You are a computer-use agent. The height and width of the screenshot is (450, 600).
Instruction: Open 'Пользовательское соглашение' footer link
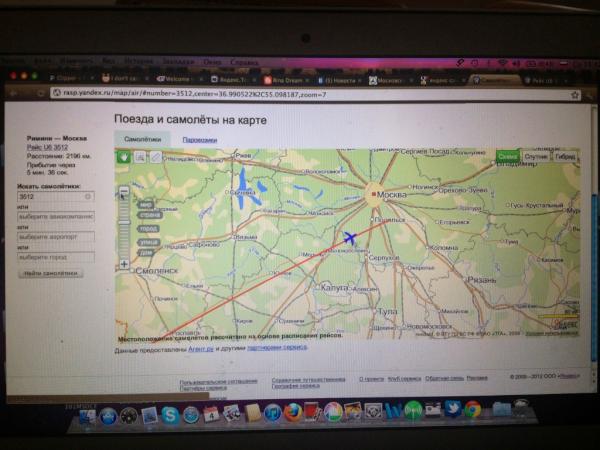(218, 382)
